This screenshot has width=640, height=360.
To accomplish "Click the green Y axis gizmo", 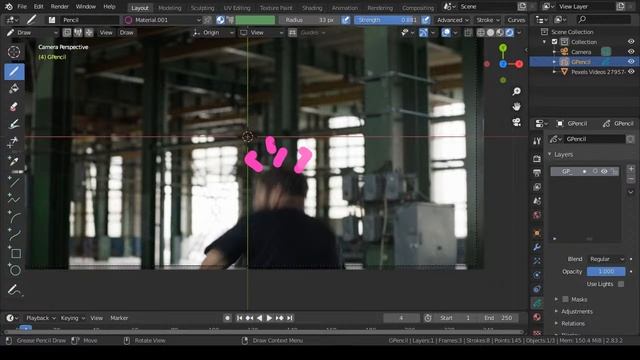I will click(503, 48).
